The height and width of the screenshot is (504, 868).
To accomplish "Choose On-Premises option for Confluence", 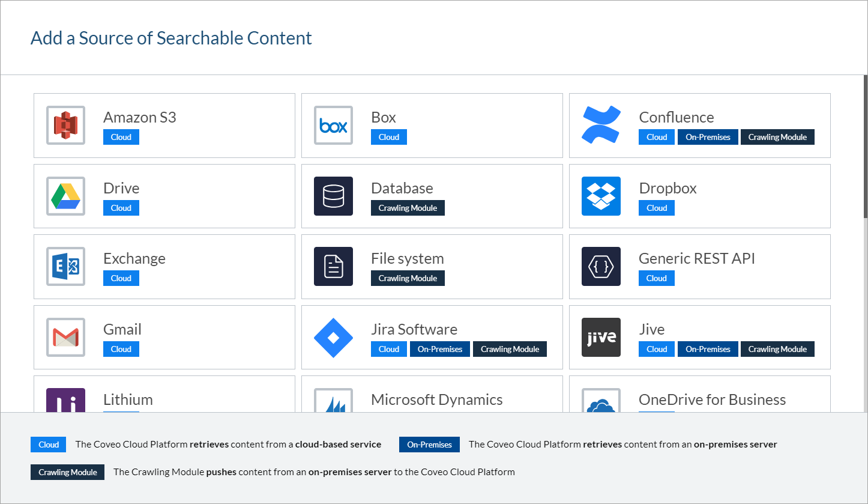I will [x=708, y=137].
